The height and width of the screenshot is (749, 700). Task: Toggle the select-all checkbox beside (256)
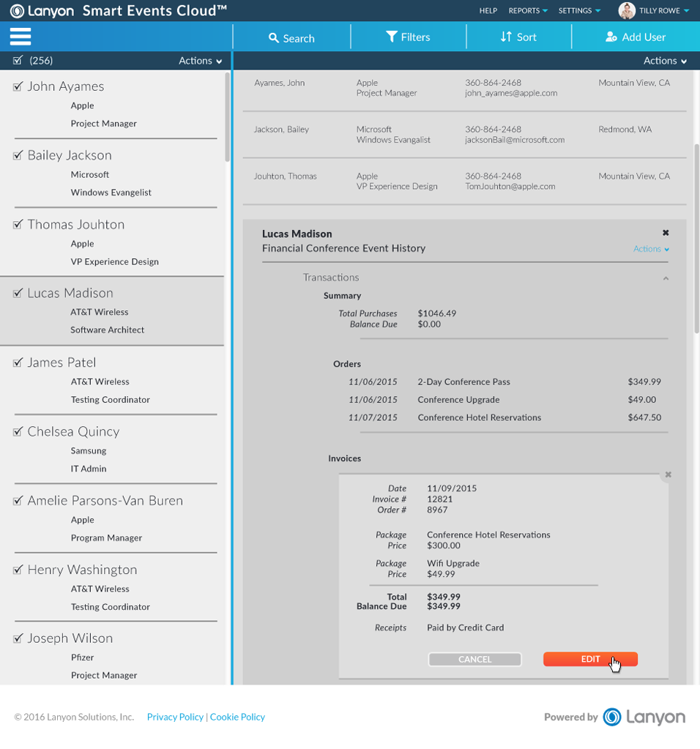(18, 60)
